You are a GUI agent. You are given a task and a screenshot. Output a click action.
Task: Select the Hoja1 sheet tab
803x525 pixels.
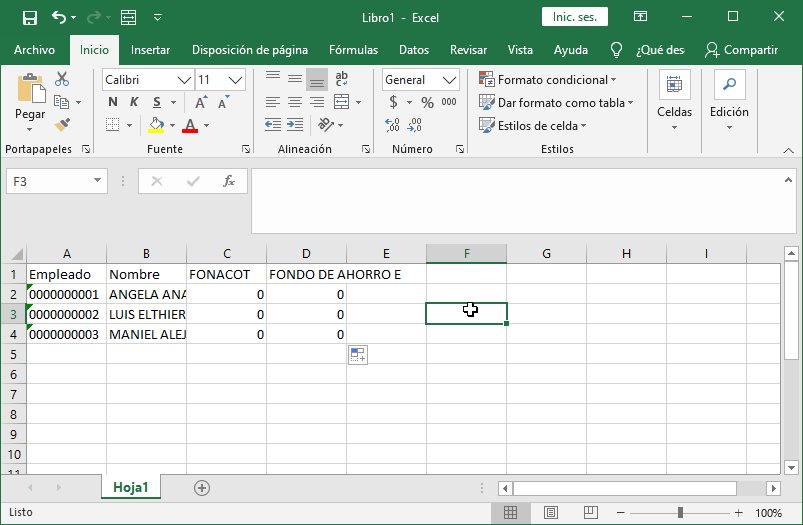131,487
